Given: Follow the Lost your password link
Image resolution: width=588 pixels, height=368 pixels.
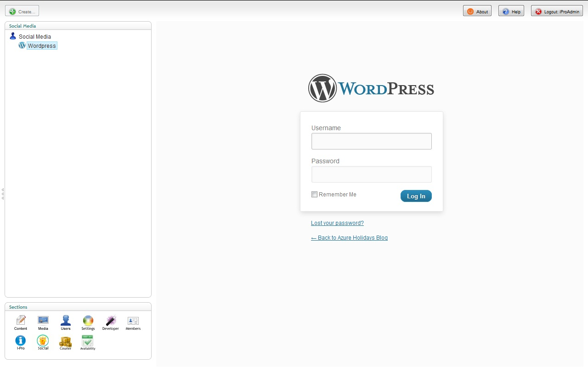Looking at the screenshot, I should point(337,223).
